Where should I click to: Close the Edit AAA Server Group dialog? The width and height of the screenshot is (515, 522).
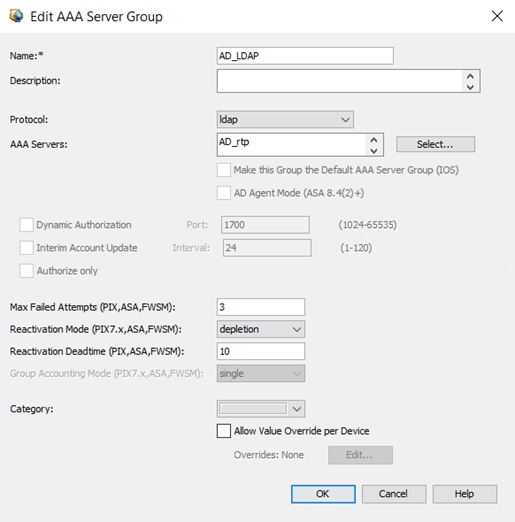497,16
